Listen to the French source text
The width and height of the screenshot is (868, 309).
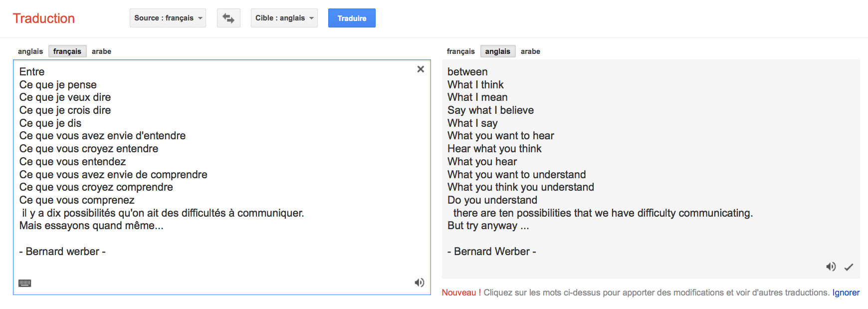point(420,283)
